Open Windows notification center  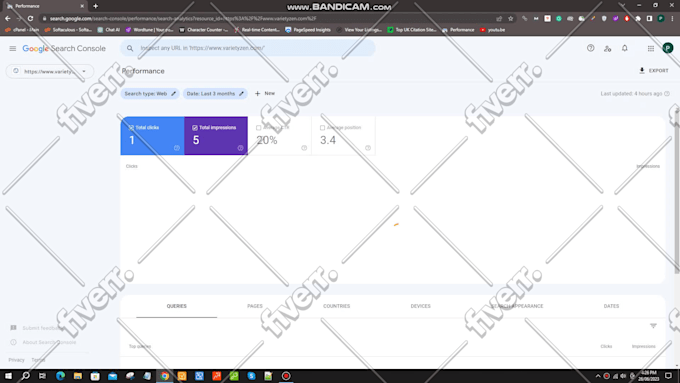[668, 376]
